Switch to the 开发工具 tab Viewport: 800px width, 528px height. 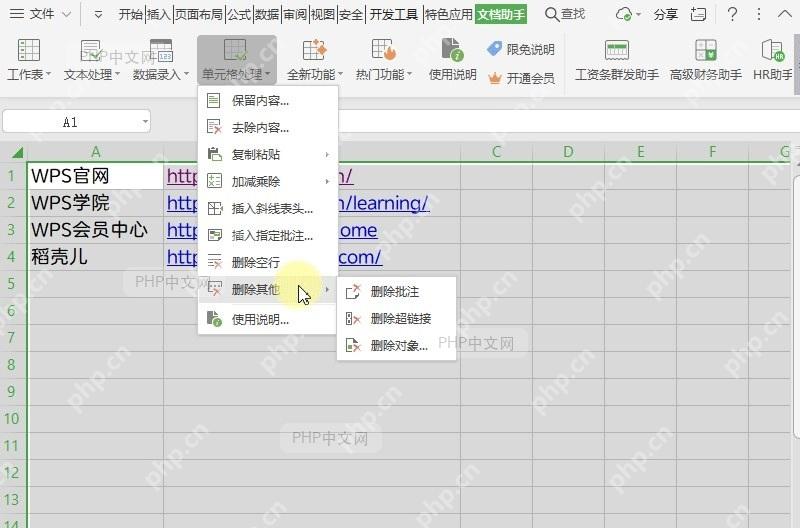coord(393,14)
